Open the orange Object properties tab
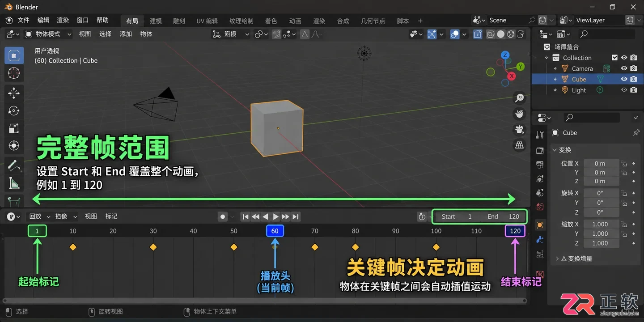 click(540, 225)
